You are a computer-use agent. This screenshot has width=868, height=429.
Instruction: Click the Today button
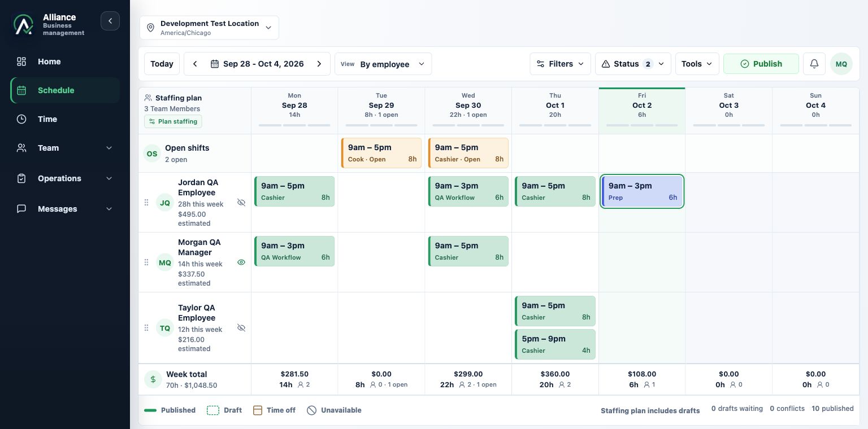point(162,64)
